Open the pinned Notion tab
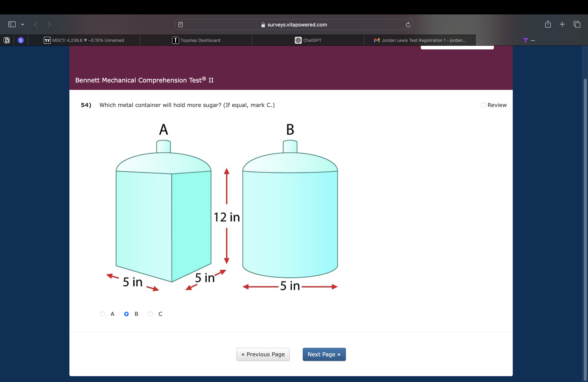The image size is (588, 382). point(7,40)
